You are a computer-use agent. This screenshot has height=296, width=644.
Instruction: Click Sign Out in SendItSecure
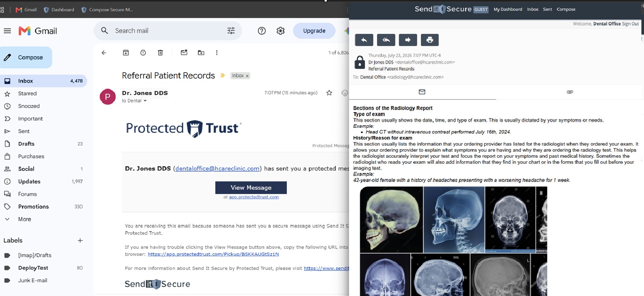pyautogui.click(x=630, y=24)
